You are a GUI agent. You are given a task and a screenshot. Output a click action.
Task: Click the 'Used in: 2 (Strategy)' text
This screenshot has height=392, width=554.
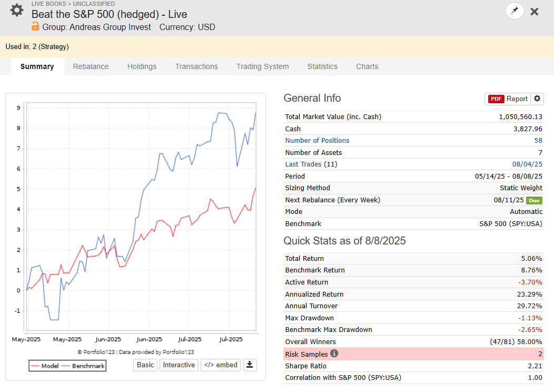pyautogui.click(x=37, y=47)
